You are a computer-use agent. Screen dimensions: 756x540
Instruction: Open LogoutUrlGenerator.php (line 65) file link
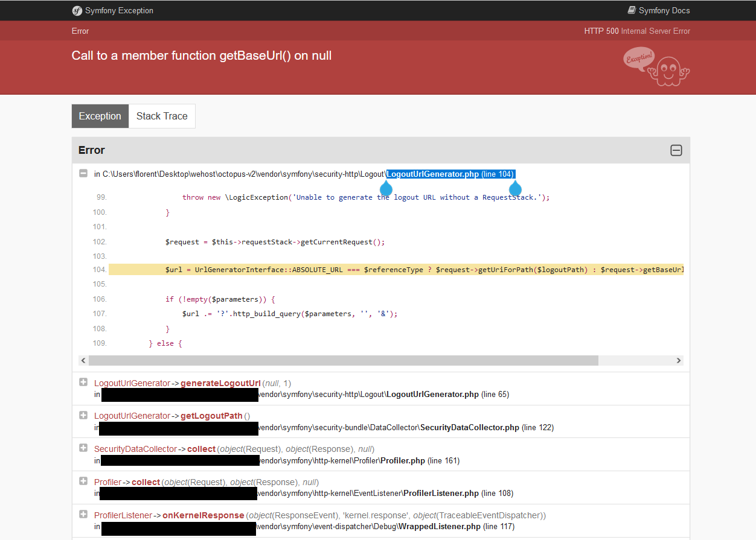tap(447, 395)
